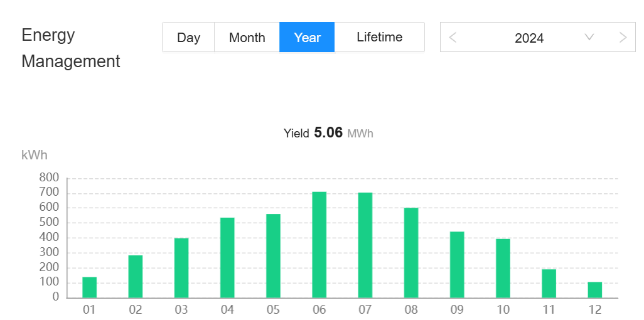Screen dimensions: 644x320
Task: Switch to the Month view tab
Action: (247, 38)
